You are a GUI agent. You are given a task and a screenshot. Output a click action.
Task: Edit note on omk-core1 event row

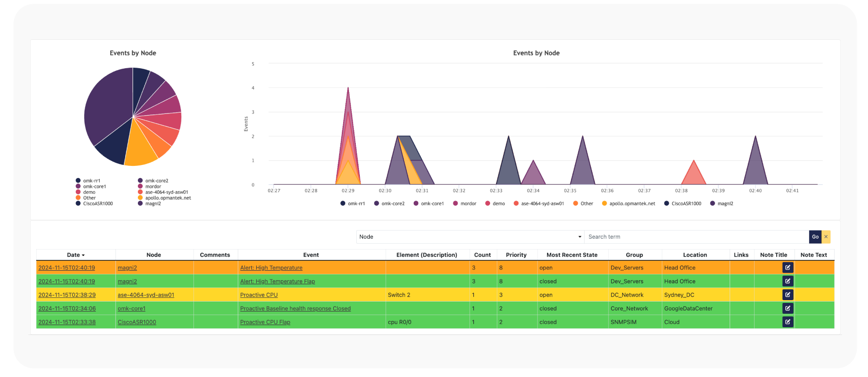[x=788, y=308]
